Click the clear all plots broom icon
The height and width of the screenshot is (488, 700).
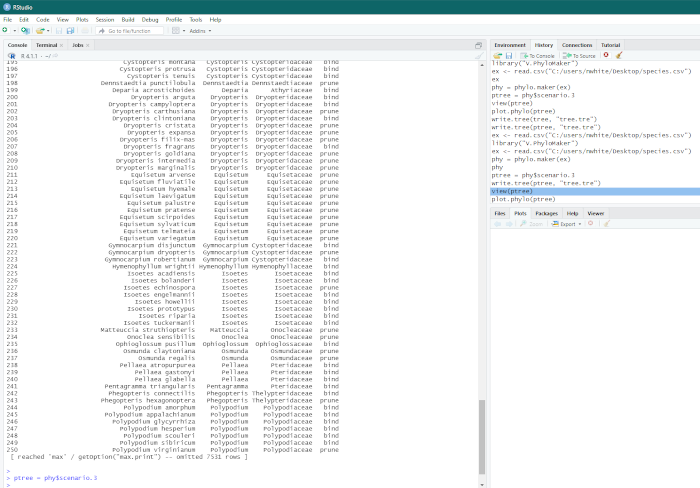(x=606, y=224)
